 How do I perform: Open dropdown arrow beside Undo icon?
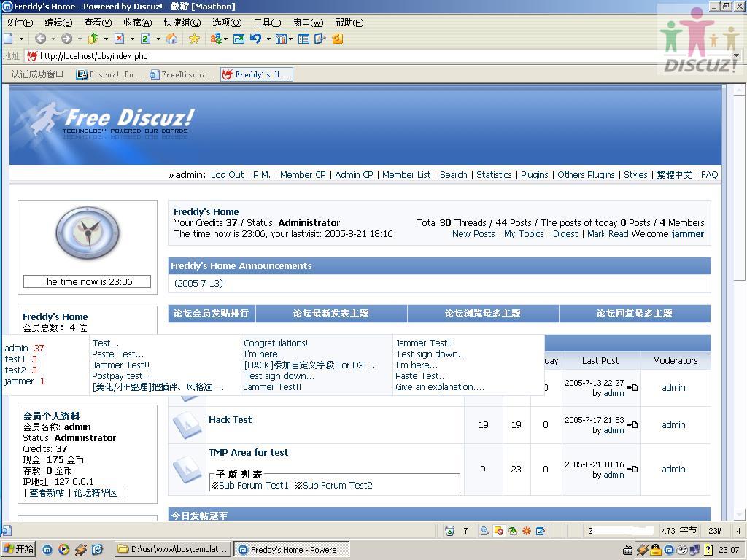(x=268, y=39)
